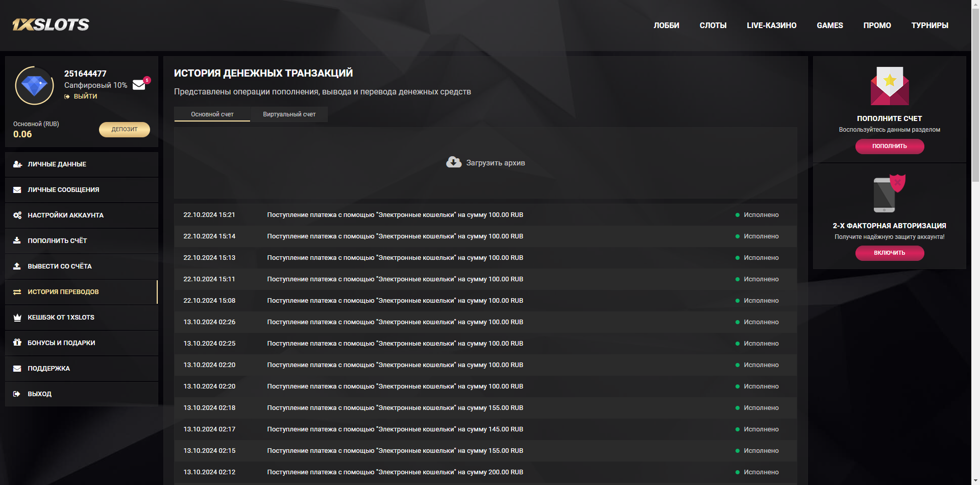Select the Основной счет tab
The image size is (980, 485).
212,114
